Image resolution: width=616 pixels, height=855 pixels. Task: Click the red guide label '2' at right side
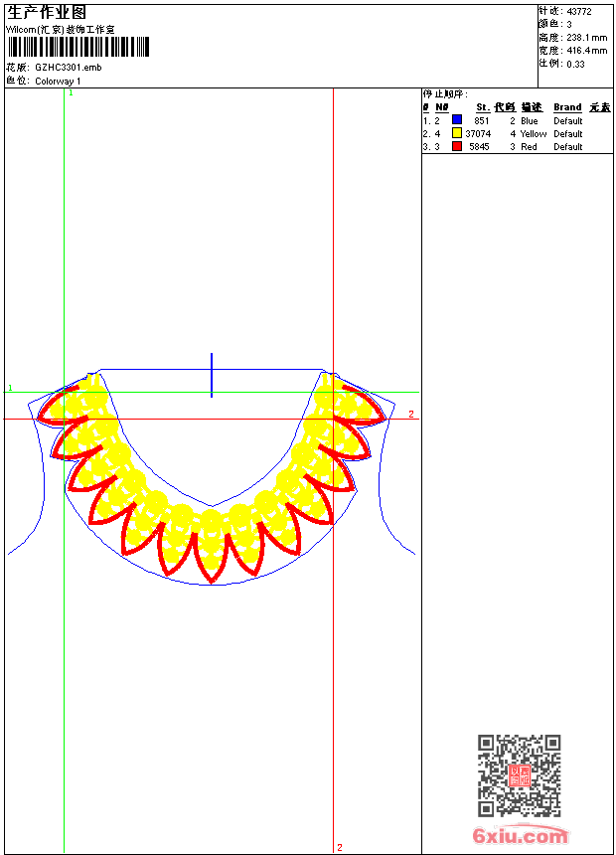click(411, 415)
